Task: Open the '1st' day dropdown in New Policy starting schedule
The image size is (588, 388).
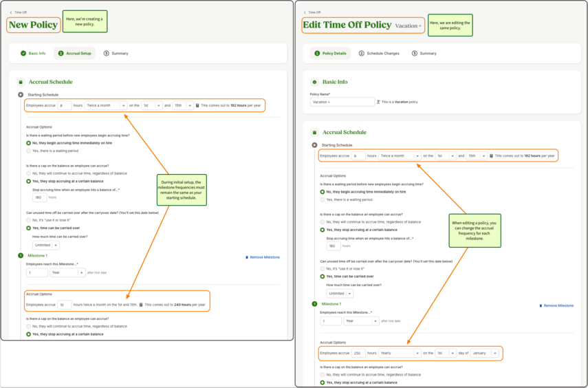Action: pyautogui.click(x=152, y=105)
